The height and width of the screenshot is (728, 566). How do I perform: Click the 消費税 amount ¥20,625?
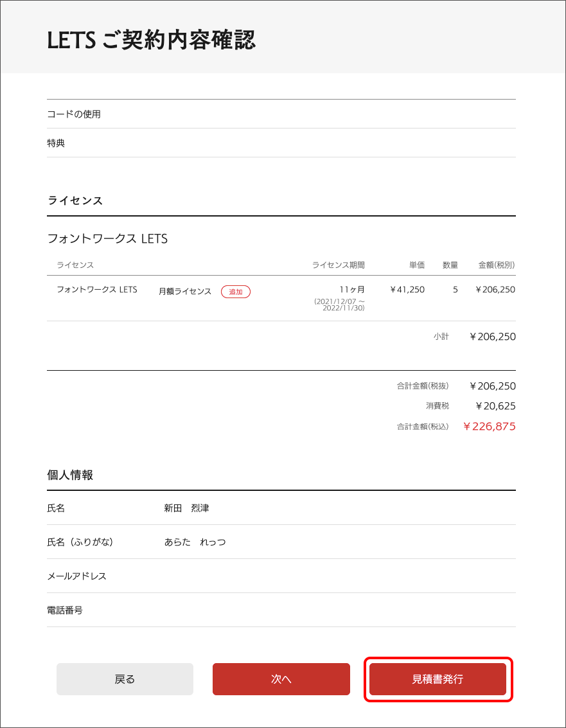495,406
